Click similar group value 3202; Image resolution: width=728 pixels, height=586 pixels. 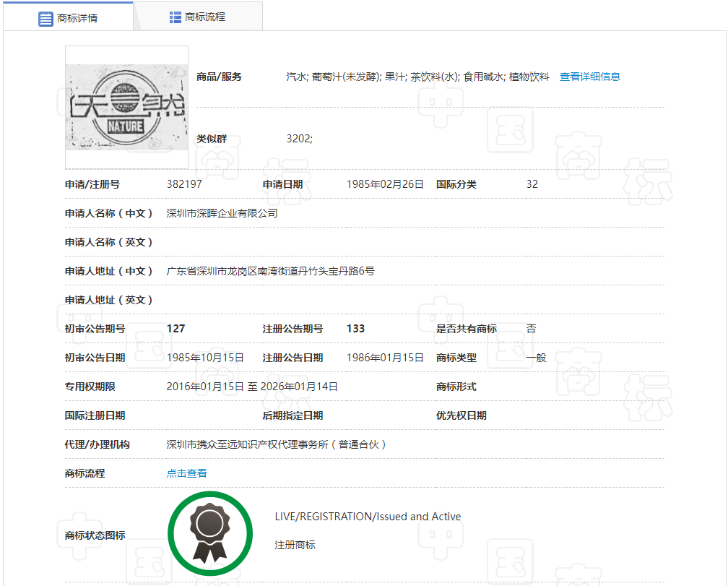300,139
